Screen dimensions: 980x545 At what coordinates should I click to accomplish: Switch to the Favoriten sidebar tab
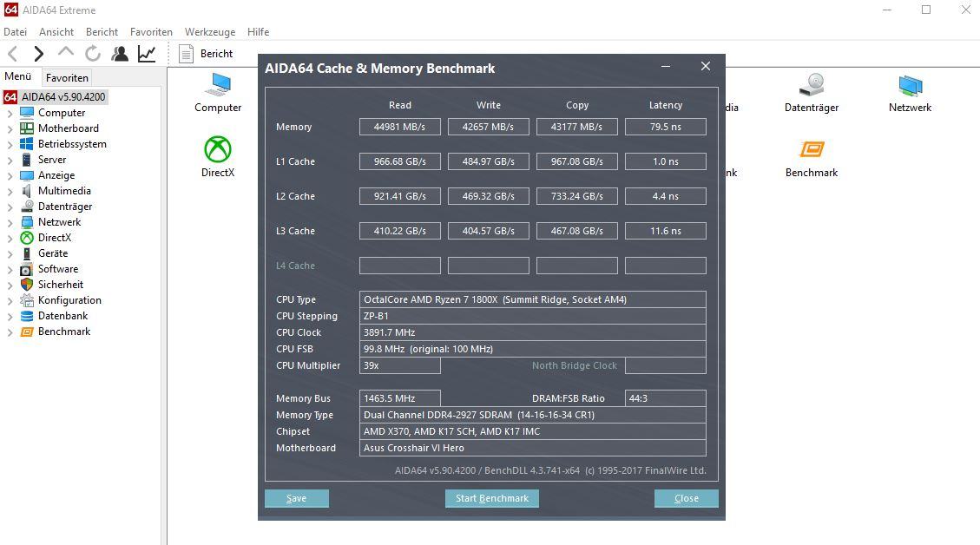click(67, 77)
